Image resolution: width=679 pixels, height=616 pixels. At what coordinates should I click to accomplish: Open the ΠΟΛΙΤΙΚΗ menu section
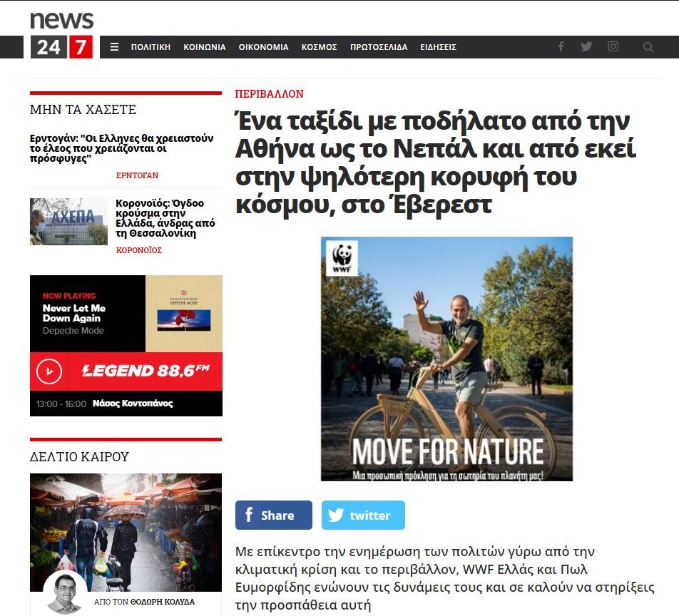click(150, 47)
